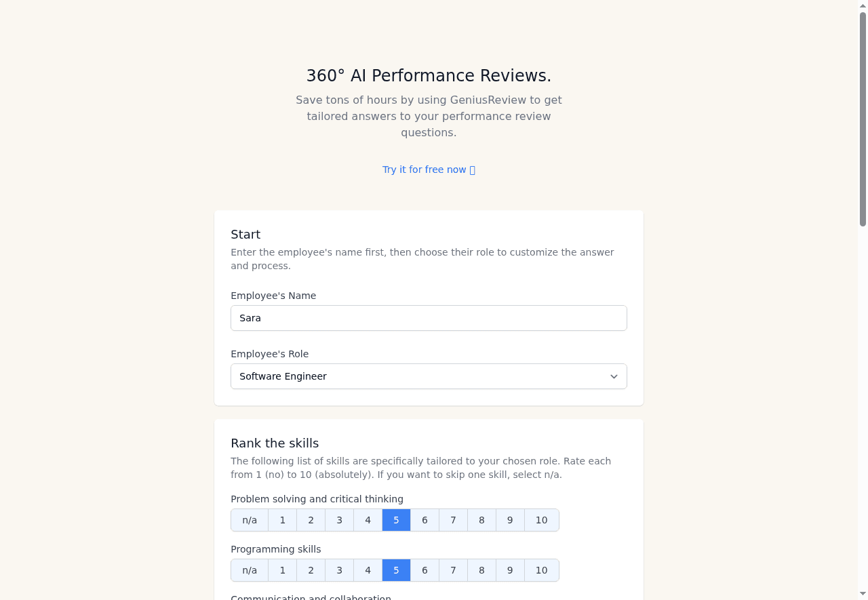Click into the Employee's Name field
The height and width of the screenshot is (600, 868).
pos(429,318)
